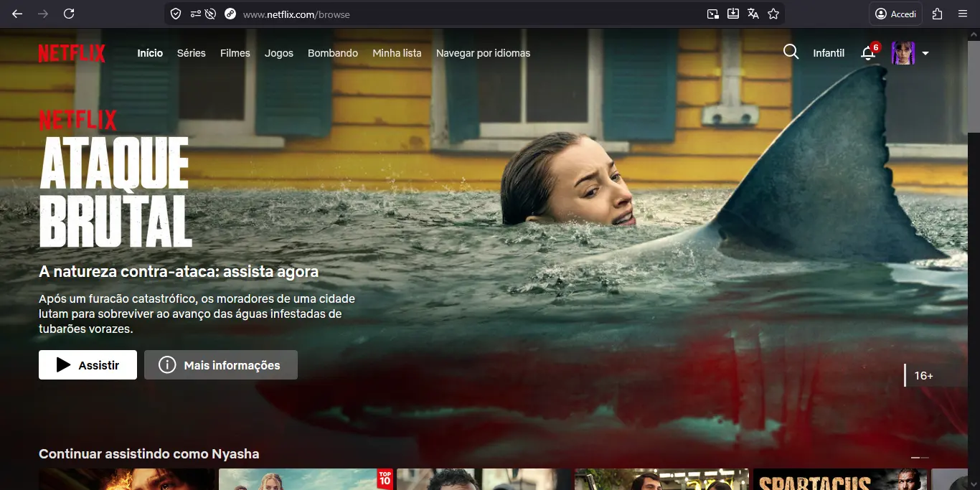Screen dimensions: 980x490
Task: Open the Netflix search magnifier
Action: [791, 52]
